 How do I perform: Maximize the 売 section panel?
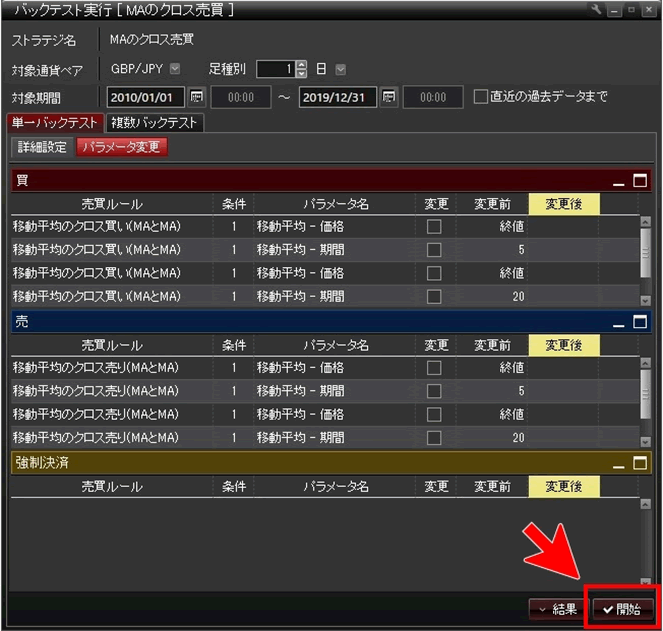pos(640,322)
